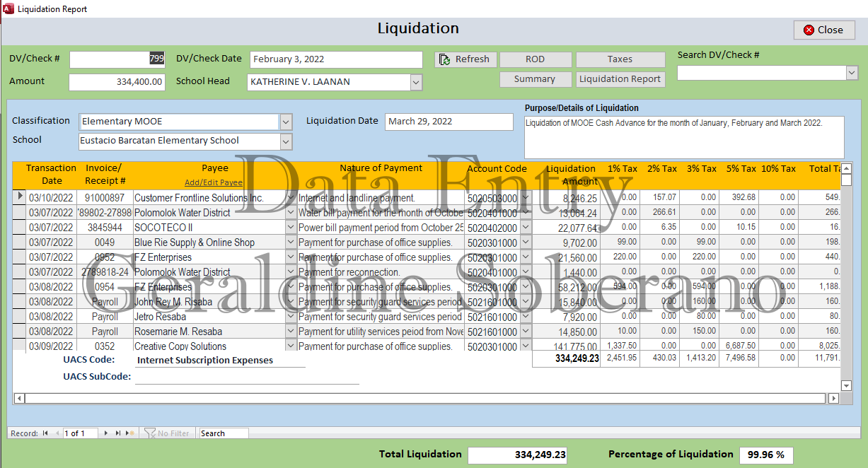Click Percentage of Liquidation field 99.96 %
Image resolution: width=868 pixels, height=468 pixels.
point(766,455)
